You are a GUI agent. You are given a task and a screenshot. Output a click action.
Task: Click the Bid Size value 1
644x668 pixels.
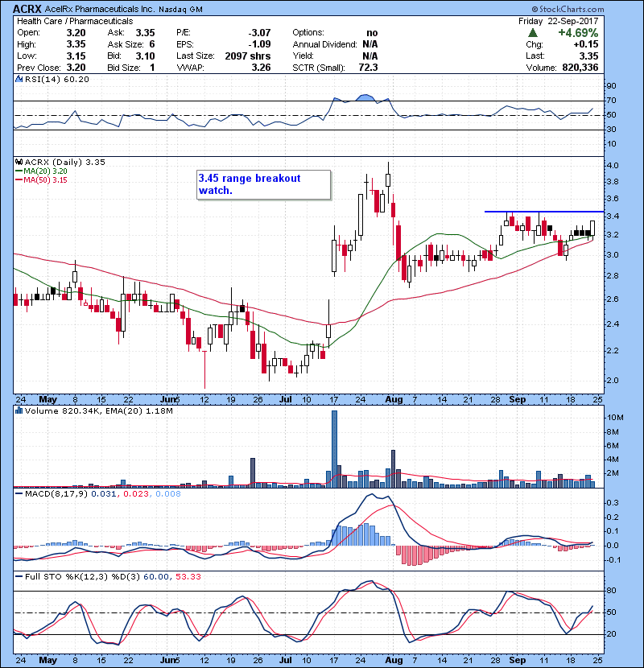pyautogui.click(x=152, y=68)
